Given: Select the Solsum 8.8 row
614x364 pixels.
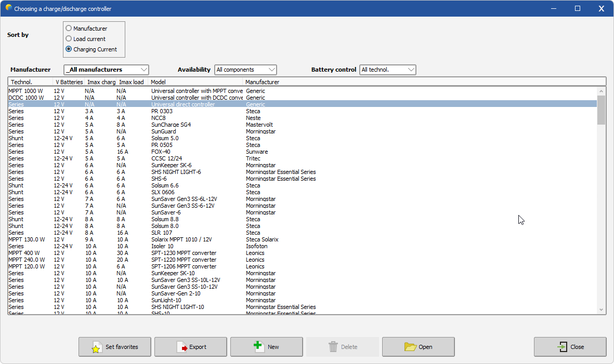Looking at the screenshot, I should [302, 219].
